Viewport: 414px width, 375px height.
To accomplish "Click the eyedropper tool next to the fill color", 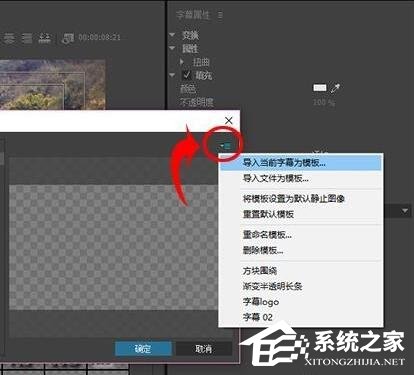I will [335, 88].
